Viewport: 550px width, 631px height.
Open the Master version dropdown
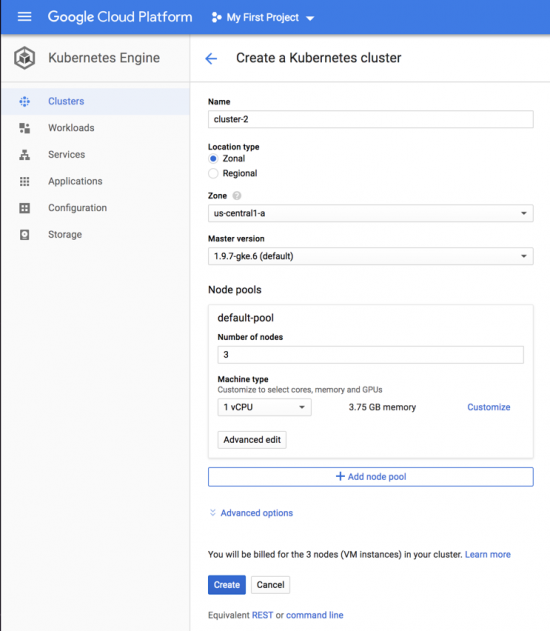tap(371, 256)
